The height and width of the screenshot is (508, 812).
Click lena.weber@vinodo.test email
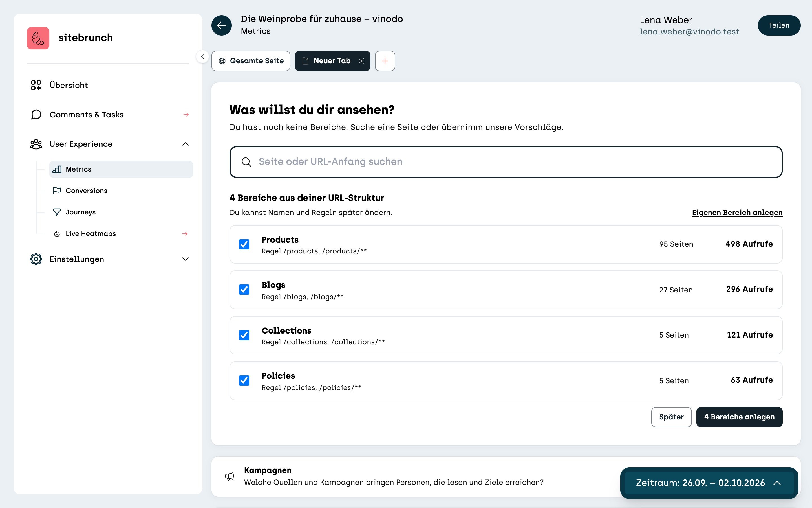689,32
